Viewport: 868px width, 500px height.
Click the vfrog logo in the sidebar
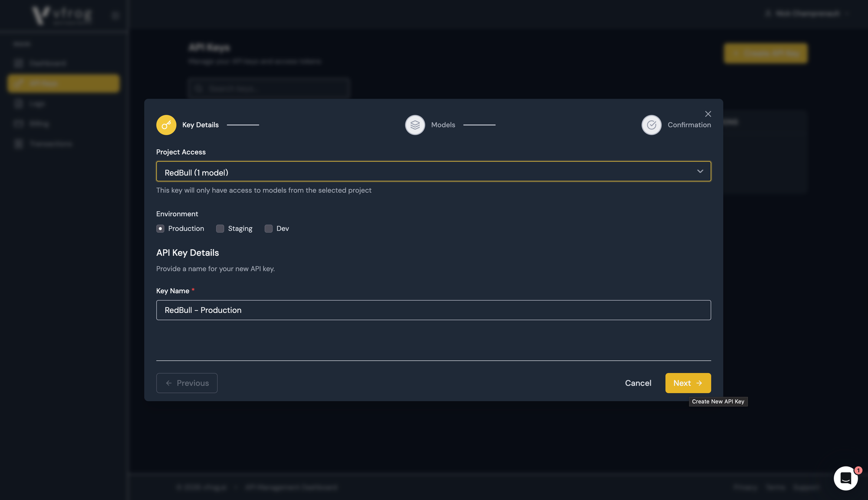[62, 15]
